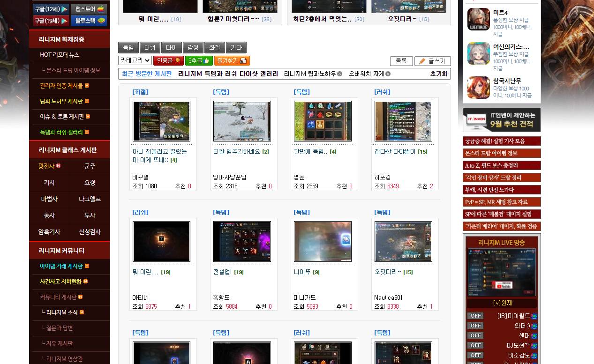Click the streamer icon beside Bj조감도
The image size is (594, 364).
(x=534, y=356)
